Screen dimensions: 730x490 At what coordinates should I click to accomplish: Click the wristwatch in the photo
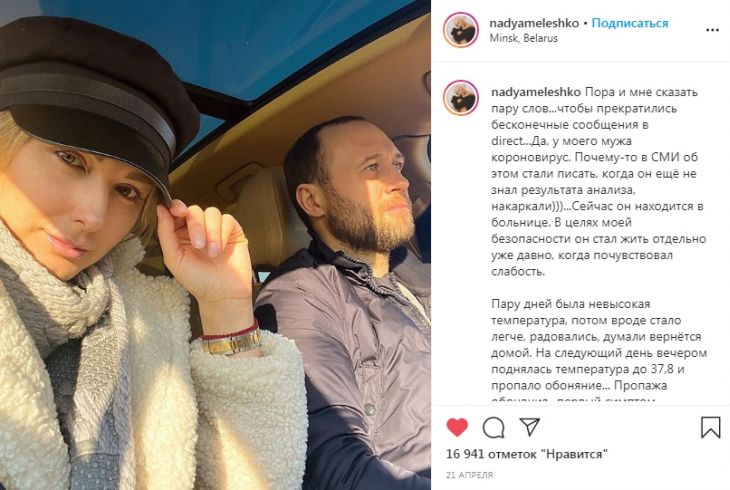pyautogui.click(x=230, y=342)
